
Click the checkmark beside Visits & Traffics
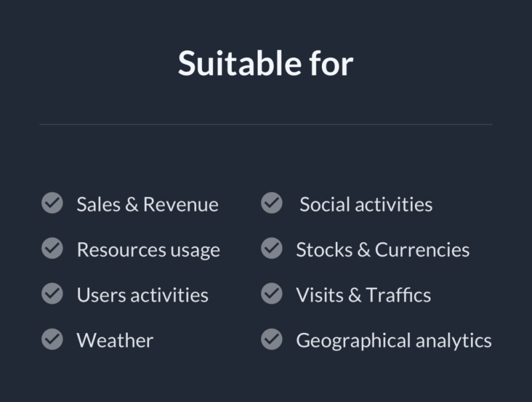(x=271, y=294)
